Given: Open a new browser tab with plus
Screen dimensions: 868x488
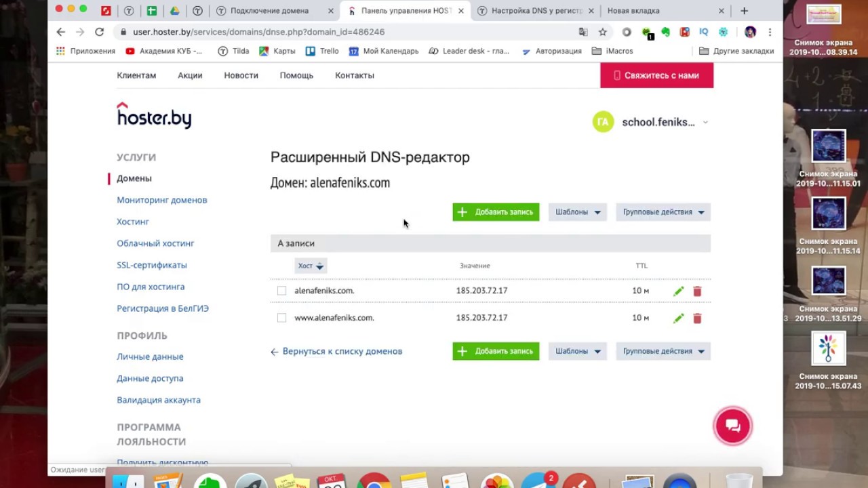Looking at the screenshot, I should pyautogui.click(x=744, y=11).
